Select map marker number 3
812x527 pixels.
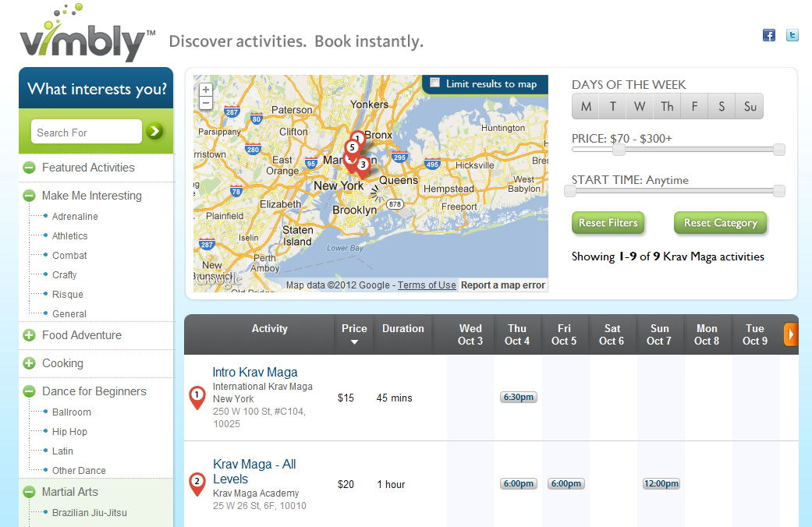pos(363,167)
